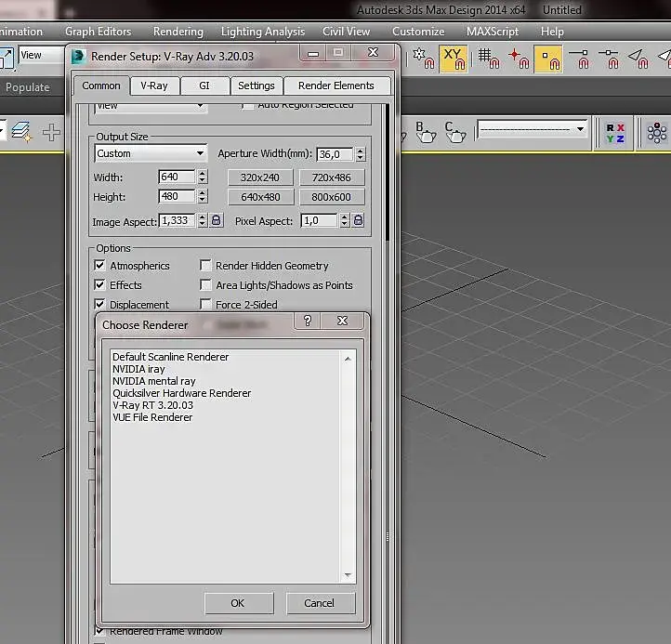Toggle the XY axis constraint snap button
This screenshot has width=671, height=644.
(x=453, y=59)
